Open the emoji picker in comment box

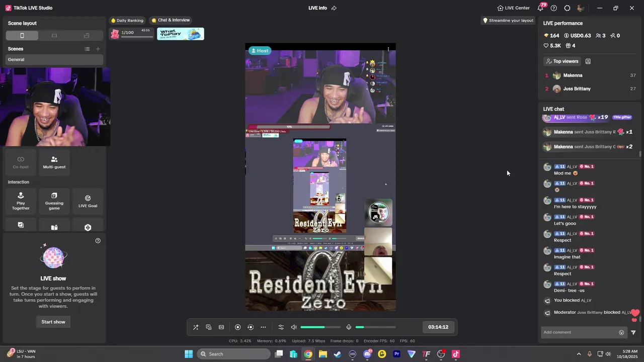tap(621, 332)
